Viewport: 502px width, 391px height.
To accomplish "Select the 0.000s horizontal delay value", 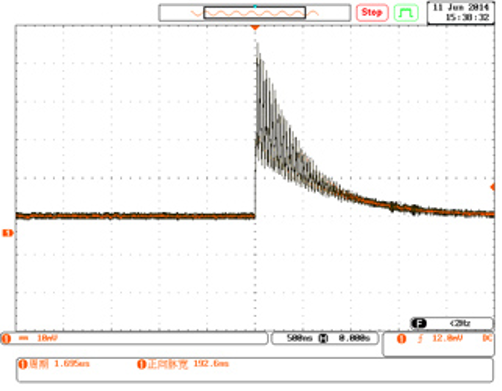I will (x=354, y=338).
